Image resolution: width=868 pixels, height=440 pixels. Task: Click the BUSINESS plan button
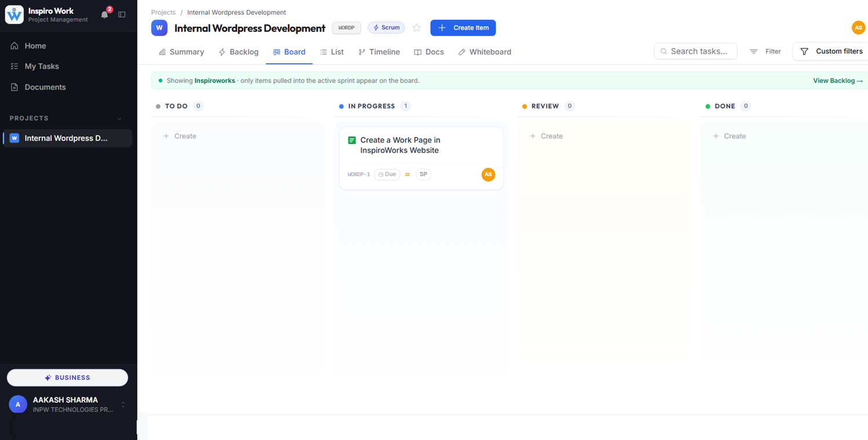(x=67, y=377)
